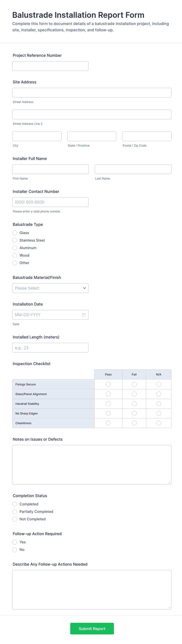The width and height of the screenshot is (182, 644).
Task: Set Cleanliness to N/A
Action: pos(159,423)
